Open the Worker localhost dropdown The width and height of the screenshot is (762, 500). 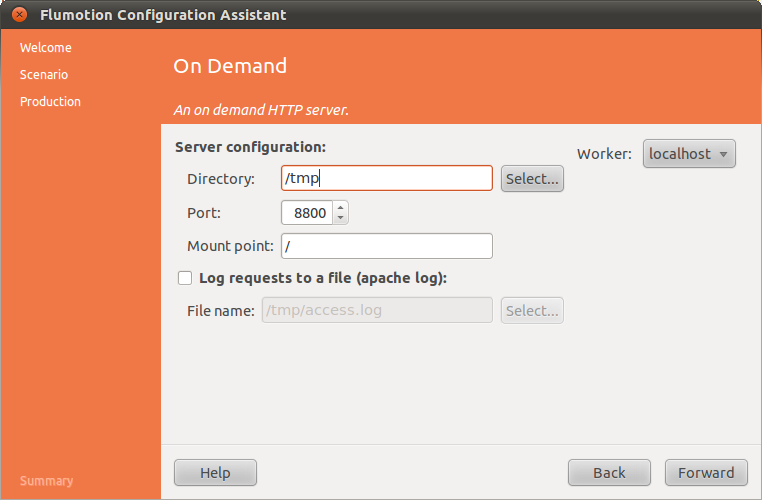pos(689,154)
